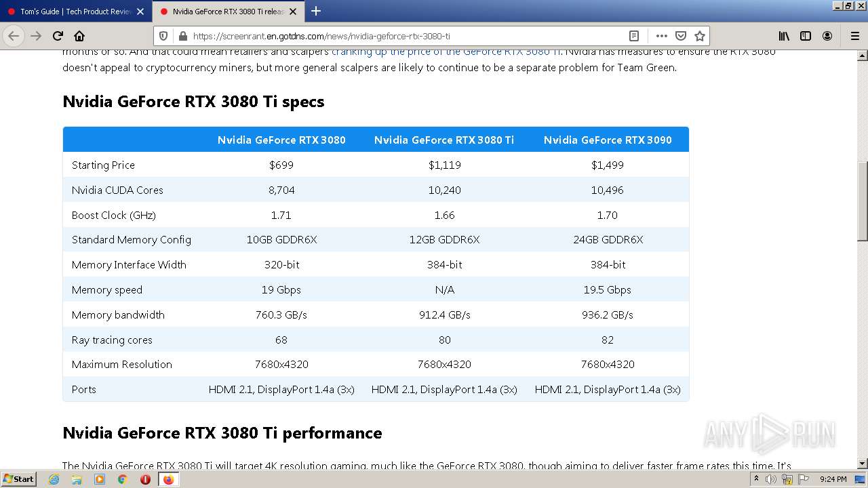Click the $699 price cell

coord(281,165)
